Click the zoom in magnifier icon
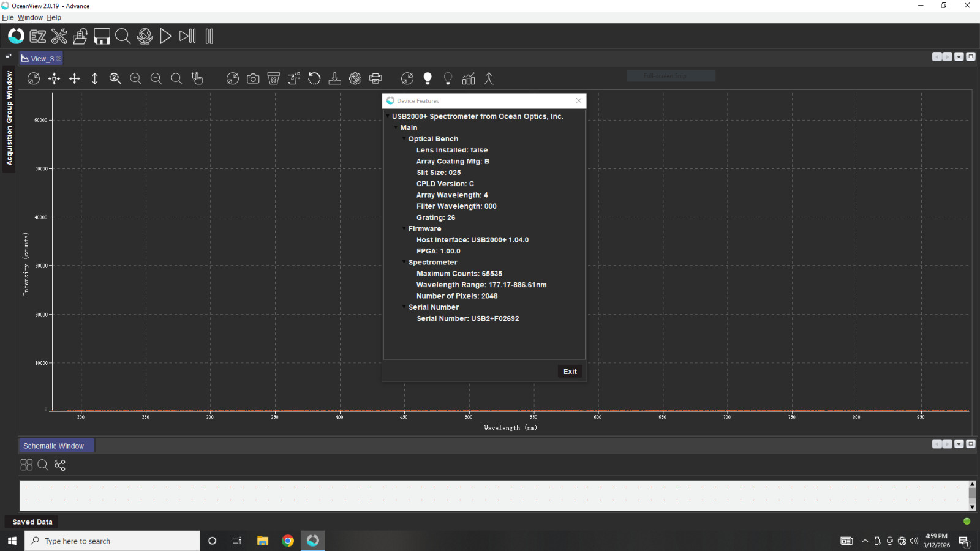Viewport: 980px width, 551px height. click(136, 79)
